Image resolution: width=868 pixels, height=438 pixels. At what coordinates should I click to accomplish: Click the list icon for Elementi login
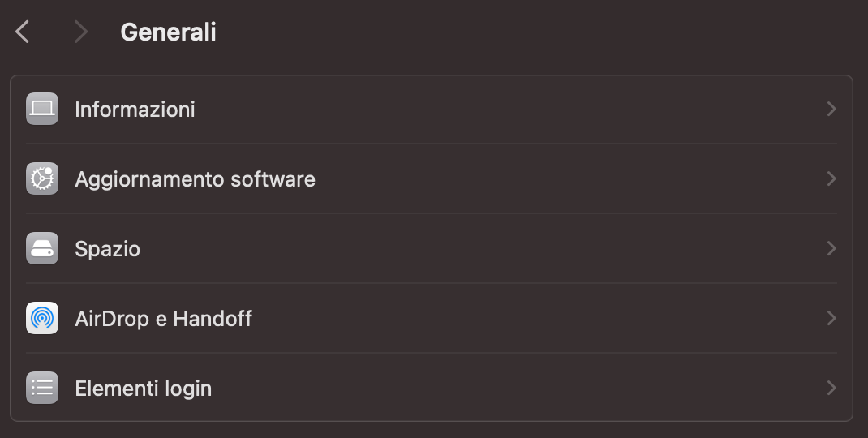(42, 388)
